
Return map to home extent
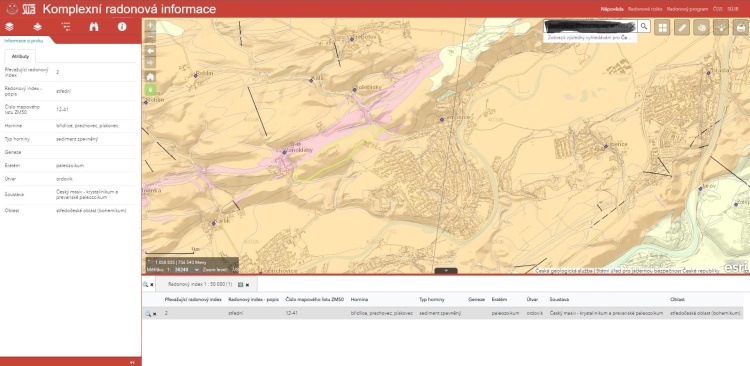pyautogui.click(x=150, y=77)
